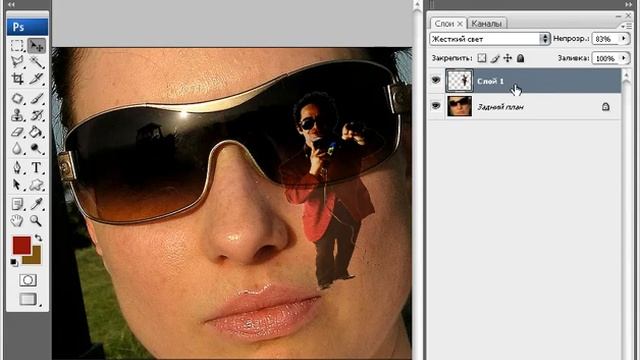Toggle lock all padlock
The image size is (640, 360).
pos(520,58)
